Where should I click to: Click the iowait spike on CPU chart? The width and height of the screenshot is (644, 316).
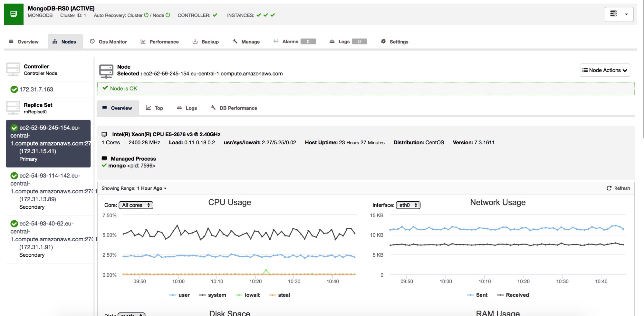coord(266,270)
